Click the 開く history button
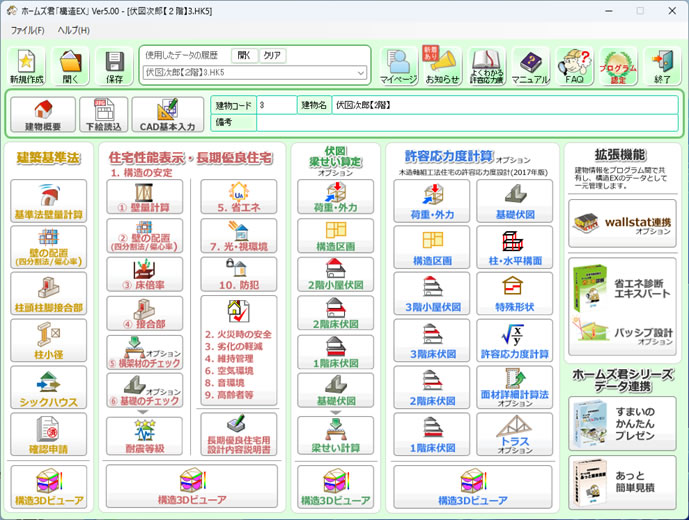This screenshot has height=520, width=689. click(244, 55)
